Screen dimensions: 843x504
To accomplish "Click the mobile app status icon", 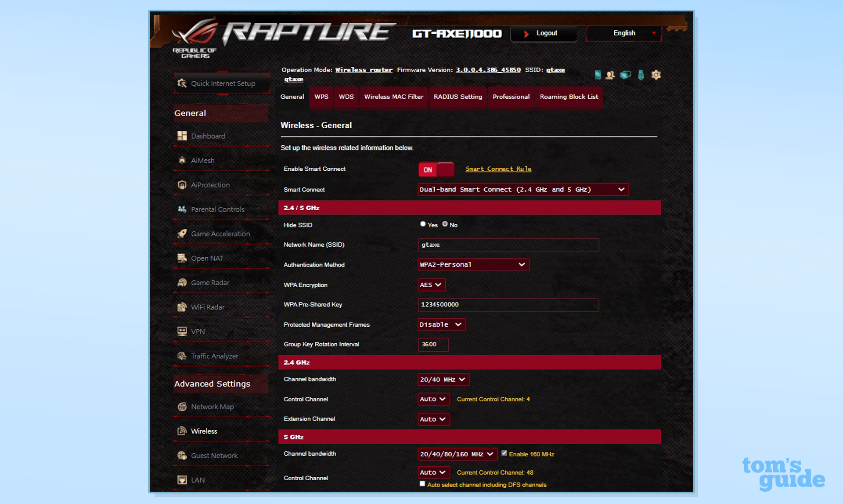I will pos(598,75).
